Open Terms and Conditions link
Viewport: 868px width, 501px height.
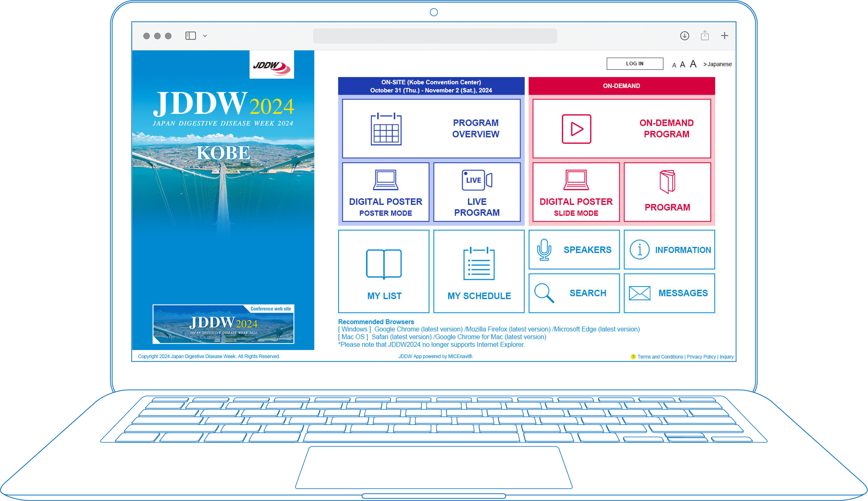click(660, 357)
